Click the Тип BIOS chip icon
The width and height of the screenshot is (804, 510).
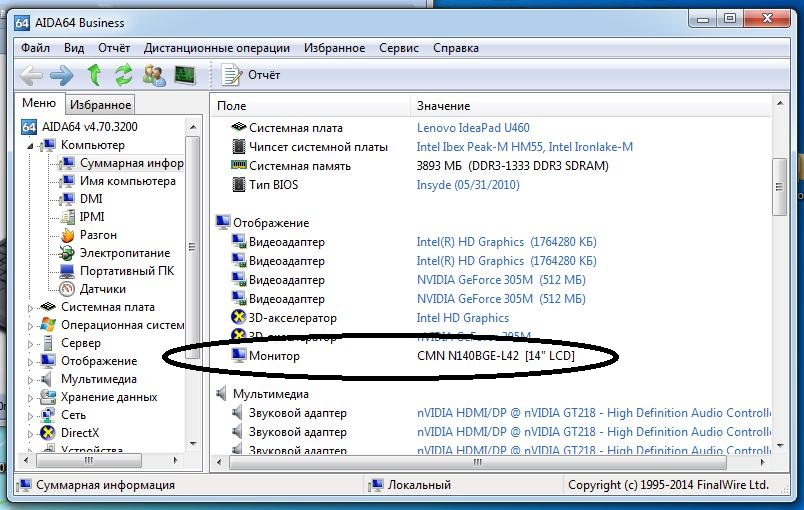[x=238, y=184]
